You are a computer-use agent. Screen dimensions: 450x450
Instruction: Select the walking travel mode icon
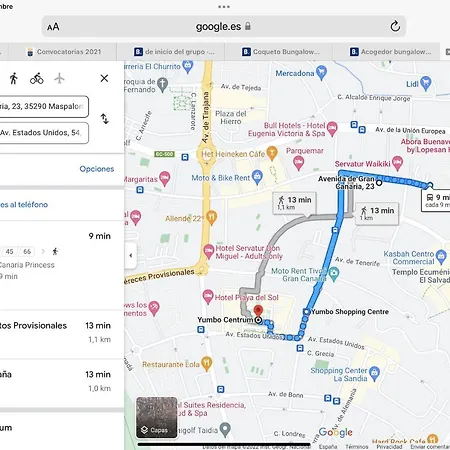14,79
